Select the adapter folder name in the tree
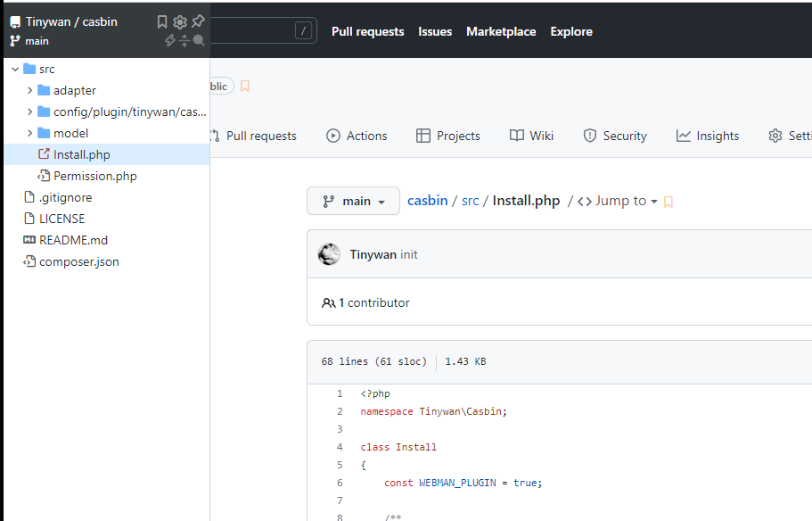Image resolution: width=812 pixels, height=521 pixels. [75, 90]
